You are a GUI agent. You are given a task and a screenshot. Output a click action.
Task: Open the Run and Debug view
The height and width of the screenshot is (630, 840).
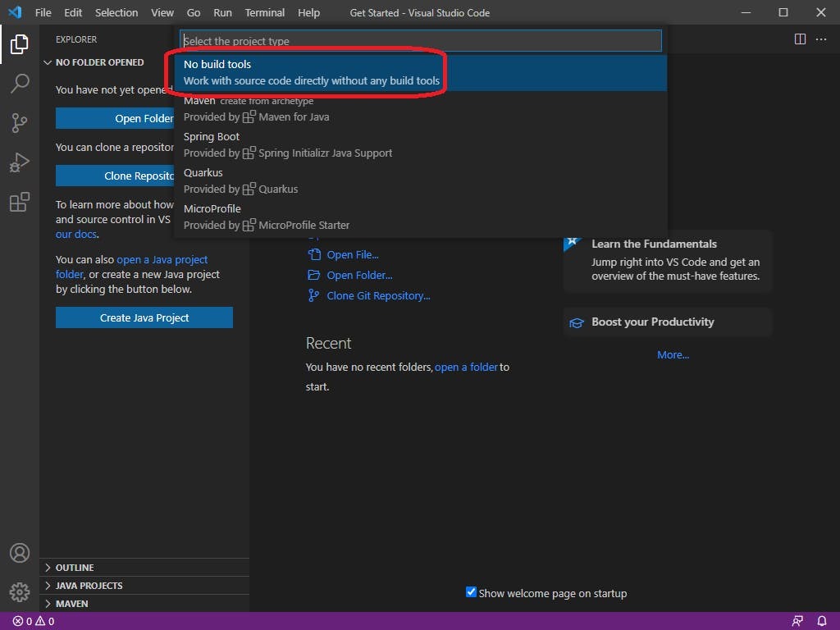[x=20, y=162]
